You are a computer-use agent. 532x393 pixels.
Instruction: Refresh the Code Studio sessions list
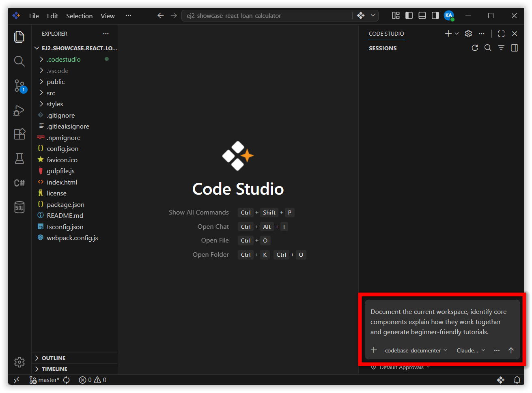(x=475, y=48)
